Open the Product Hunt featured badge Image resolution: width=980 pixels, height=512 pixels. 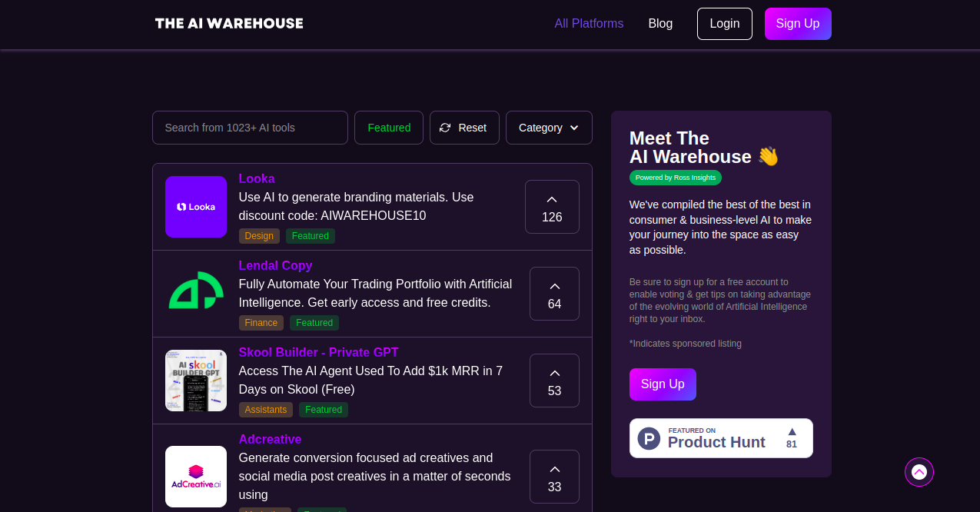coord(721,438)
